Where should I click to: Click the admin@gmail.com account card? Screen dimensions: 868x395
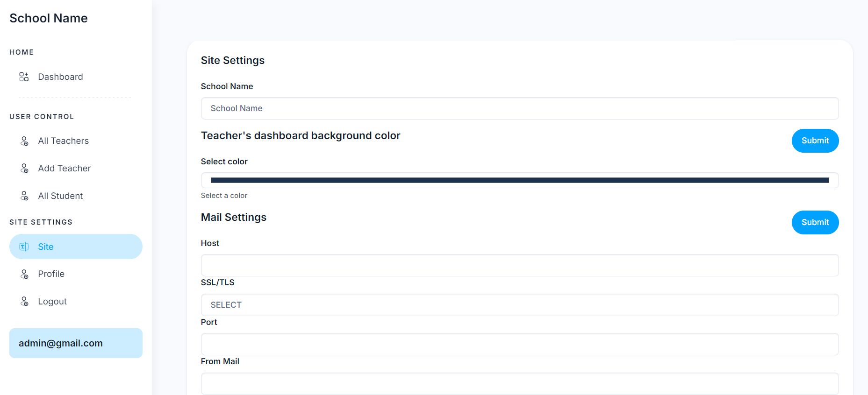point(76,343)
